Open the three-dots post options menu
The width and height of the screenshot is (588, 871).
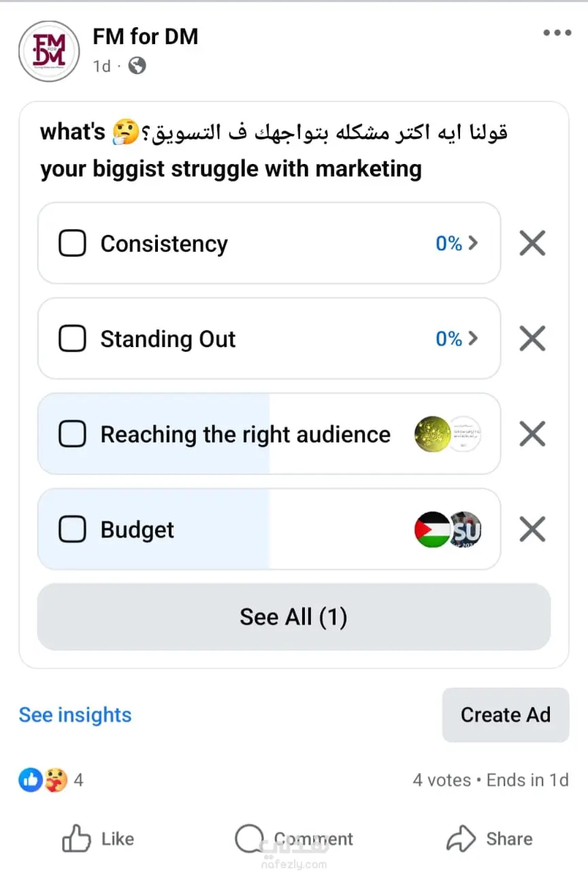(x=557, y=33)
